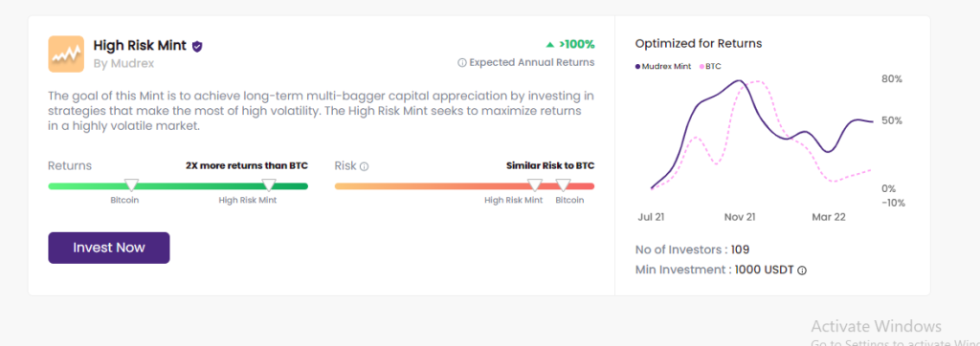The width and height of the screenshot is (980, 346).
Task: Click the Nov 21 peak on the Mudrex line
Action: point(740,80)
